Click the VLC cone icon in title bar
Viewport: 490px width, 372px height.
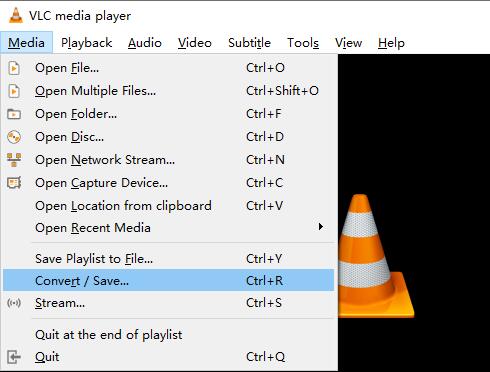coord(16,15)
